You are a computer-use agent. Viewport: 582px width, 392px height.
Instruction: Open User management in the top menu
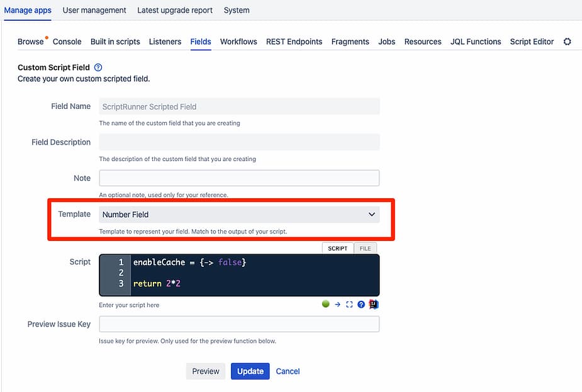coord(94,10)
